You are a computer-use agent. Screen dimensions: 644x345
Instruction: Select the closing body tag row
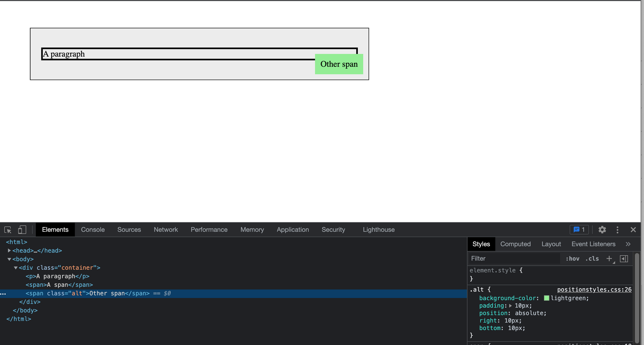click(x=25, y=310)
